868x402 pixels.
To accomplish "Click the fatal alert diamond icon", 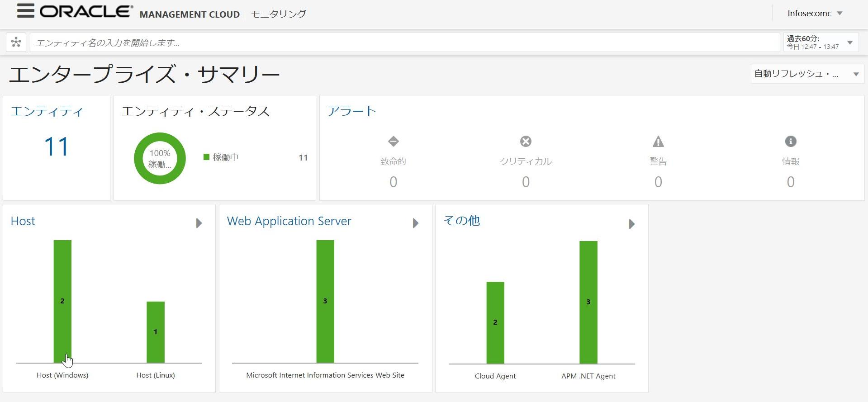I will 393,142.
